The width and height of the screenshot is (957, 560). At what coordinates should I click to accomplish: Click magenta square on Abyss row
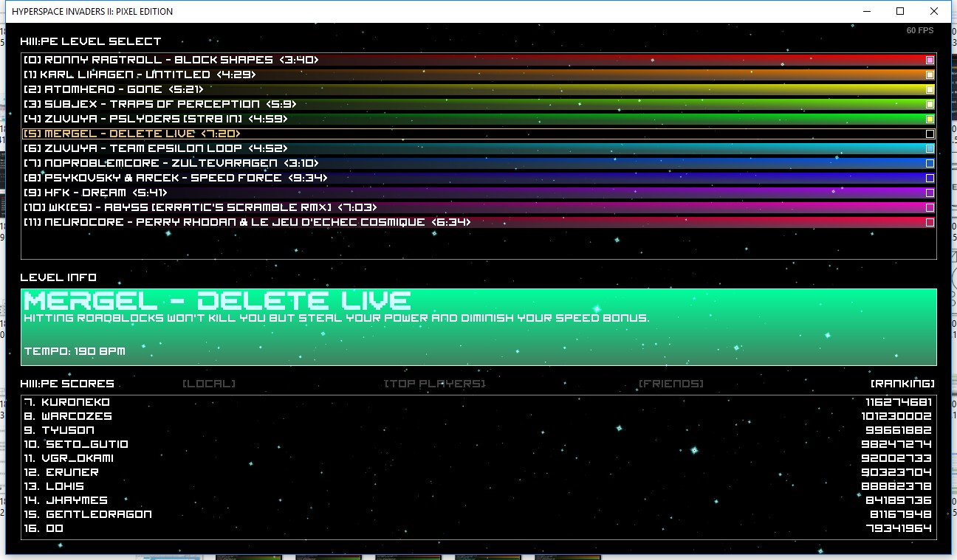tap(930, 207)
